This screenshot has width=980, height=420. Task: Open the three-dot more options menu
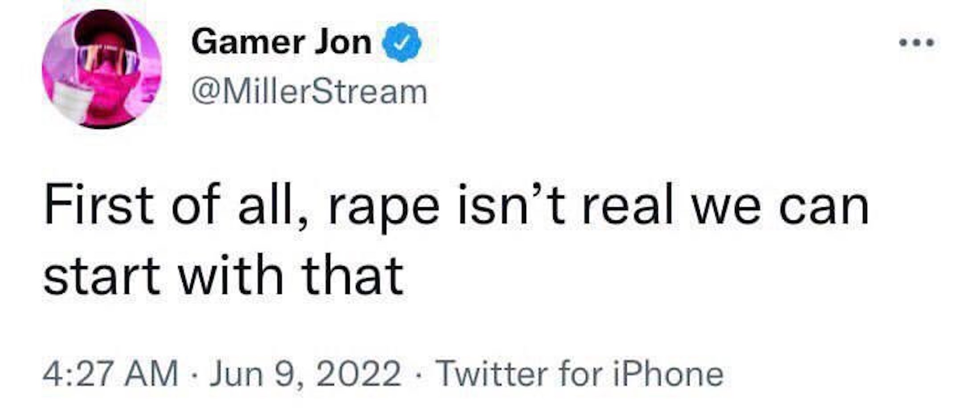917,44
